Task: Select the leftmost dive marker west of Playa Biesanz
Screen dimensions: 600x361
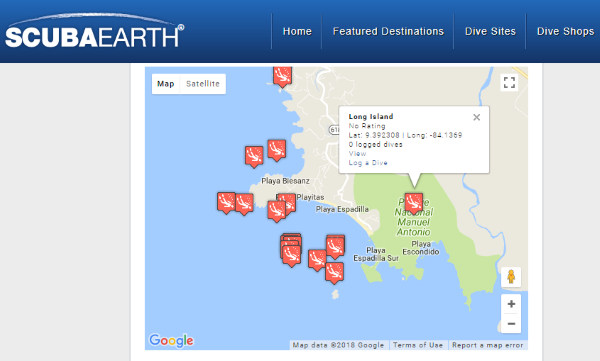Action: point(226,203)
